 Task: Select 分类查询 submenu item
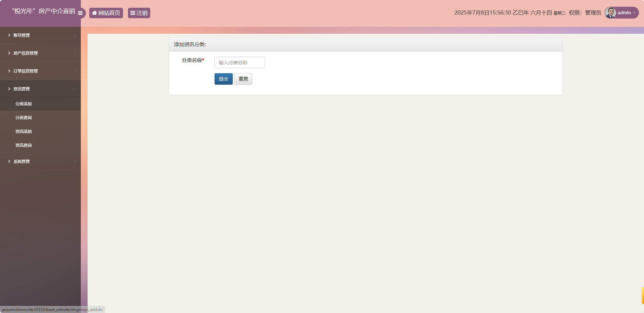coord(40,118)
